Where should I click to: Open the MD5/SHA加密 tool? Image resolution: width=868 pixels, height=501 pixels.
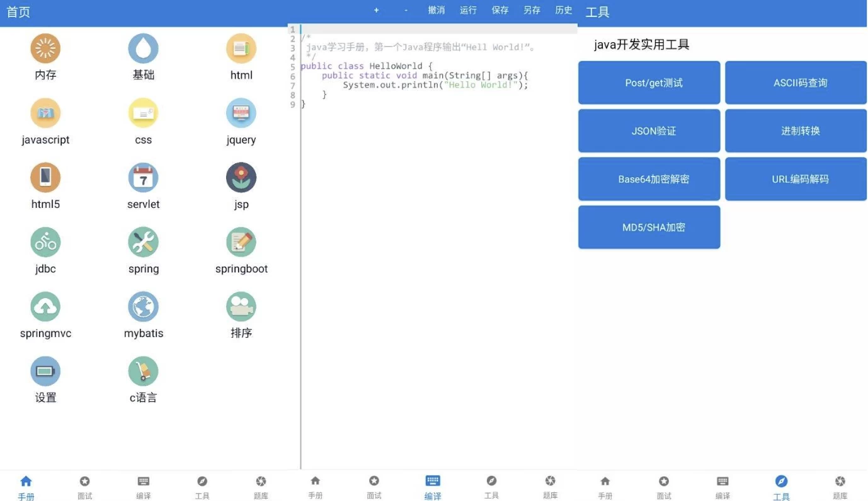coord(649,227)
